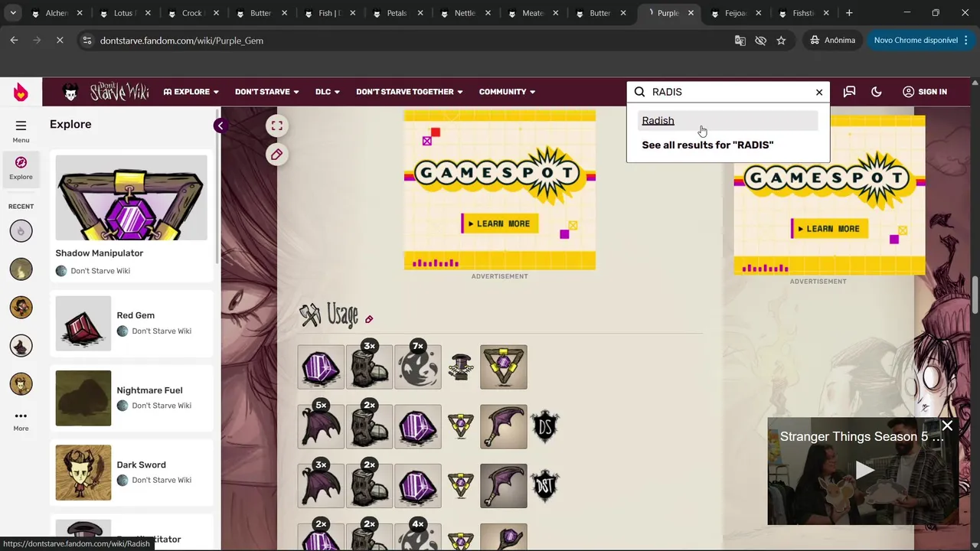The width and height of the screenshot is (980, 551).
Task: Switch to the Nettle browser tab
Action: click(466, 13)
